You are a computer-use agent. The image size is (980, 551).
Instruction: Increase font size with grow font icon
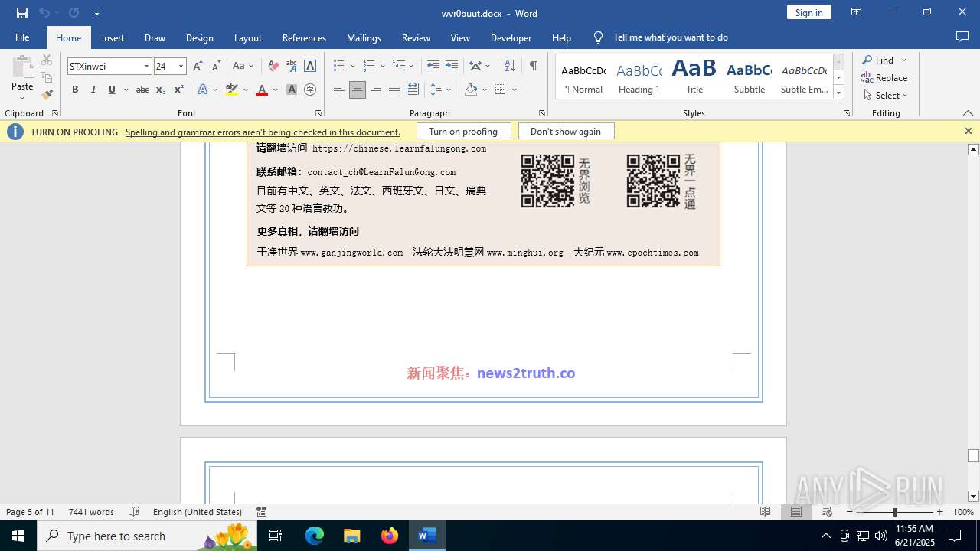coord(198,67)
